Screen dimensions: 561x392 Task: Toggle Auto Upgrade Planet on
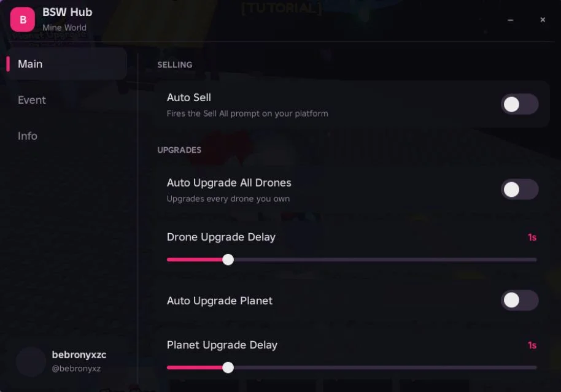tap(519, 300)
